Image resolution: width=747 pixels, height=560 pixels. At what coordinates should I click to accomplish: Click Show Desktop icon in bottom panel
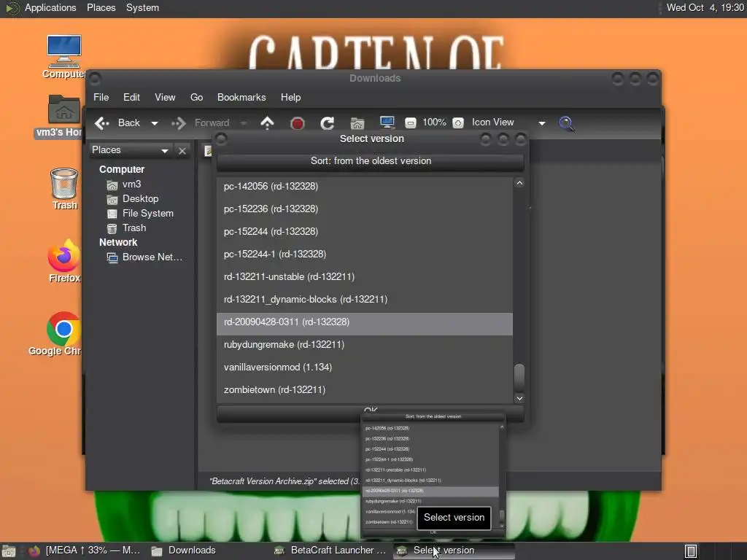pyautogui.click(x=9, y=551)
